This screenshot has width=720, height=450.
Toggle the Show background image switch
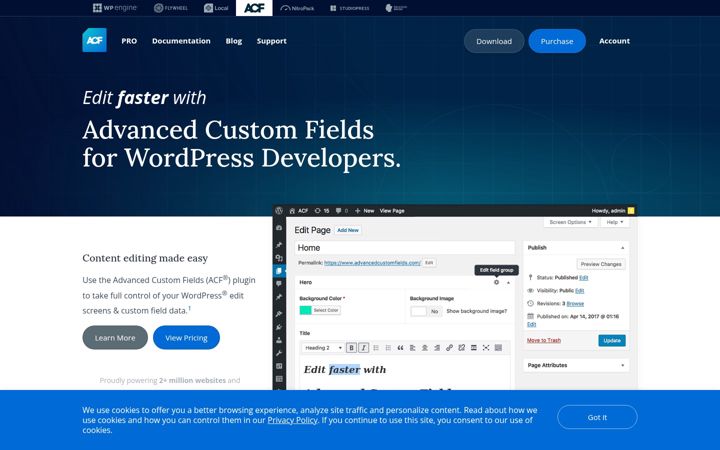tap(425, 311)
